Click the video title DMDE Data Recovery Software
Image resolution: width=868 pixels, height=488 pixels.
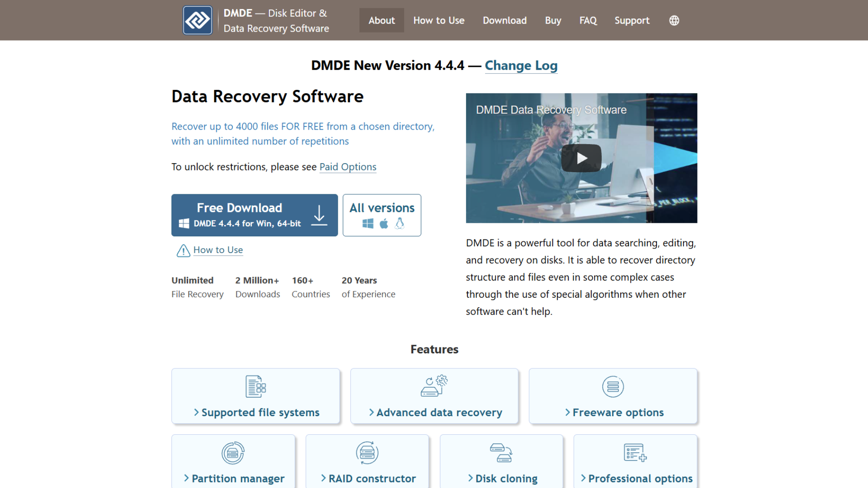(x=551, y=110)
